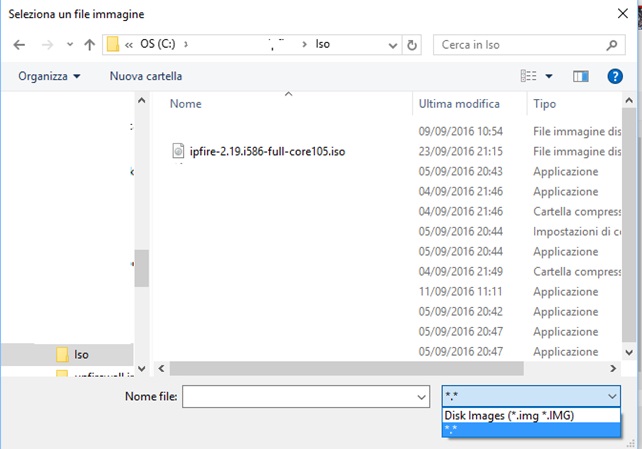Screen dimensions: 642x449
Task: Click the navigation pane scrollbar thumb
Action: (142, 268)
